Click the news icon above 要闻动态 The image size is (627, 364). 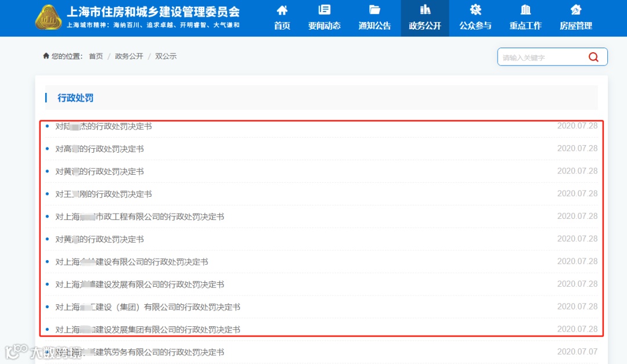325,10
